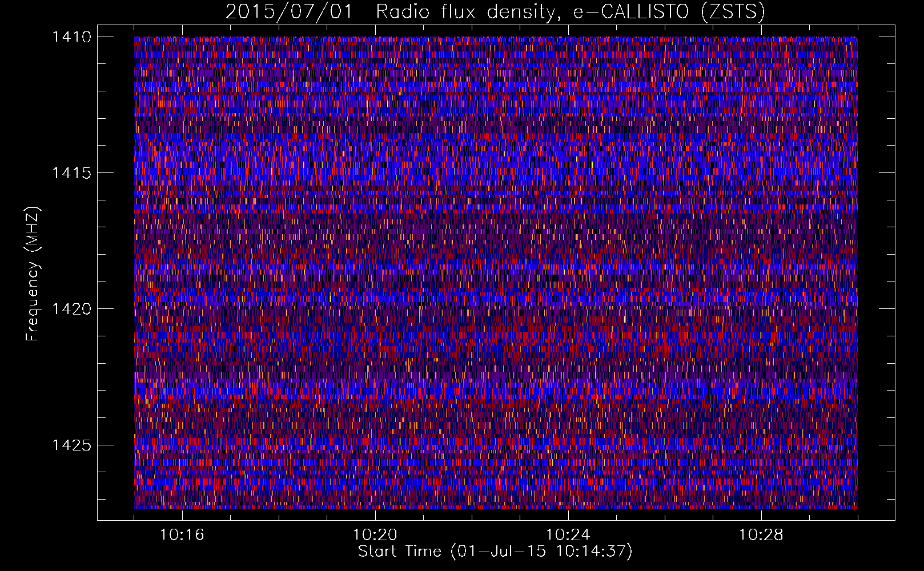Click the plot title "2015/07/01 Radio flux density, e-CALLISTO (ZSTS)"

tap(495, 12)
